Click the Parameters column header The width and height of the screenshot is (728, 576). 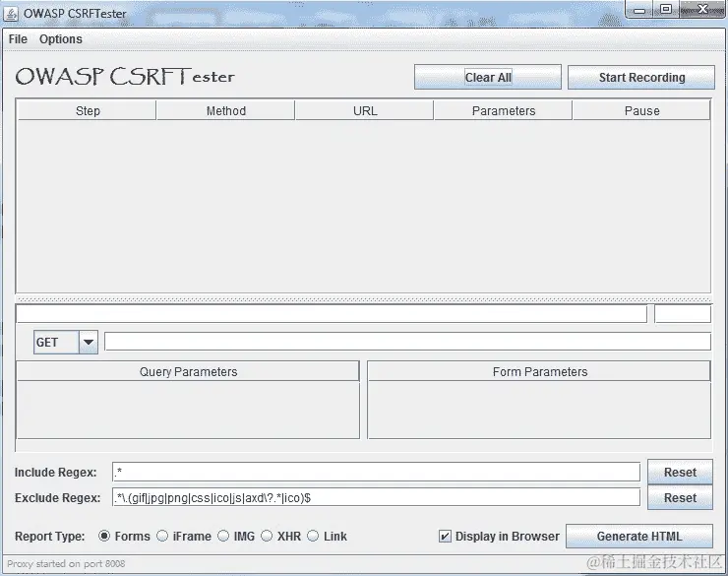[504, 111]
